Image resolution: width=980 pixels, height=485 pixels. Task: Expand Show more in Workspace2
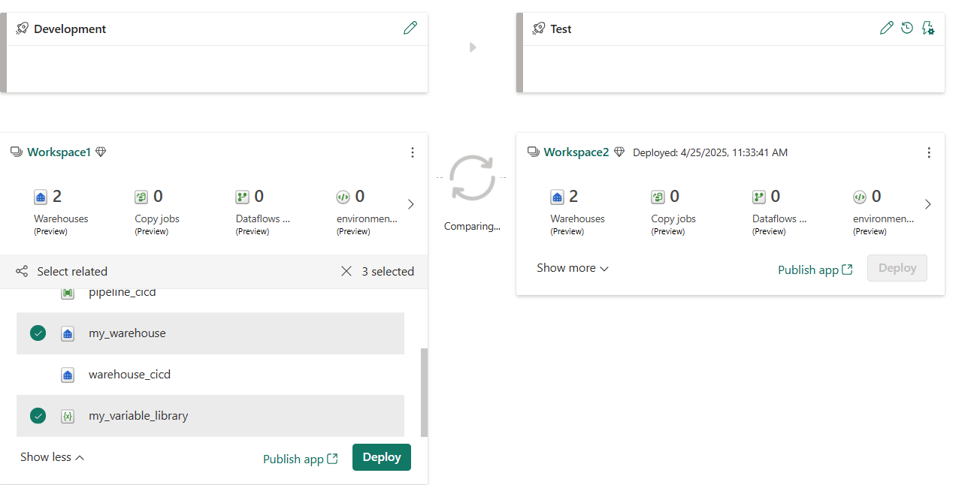pos(572,268)
